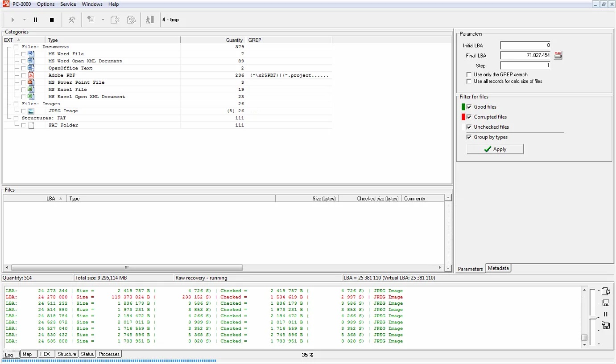
Task: Open the hammer and wrench settings tool
Action: (71, 20)
